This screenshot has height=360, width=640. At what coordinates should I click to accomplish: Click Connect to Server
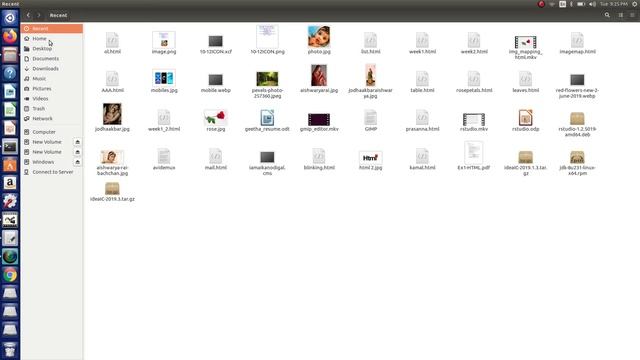click(52, 172)
